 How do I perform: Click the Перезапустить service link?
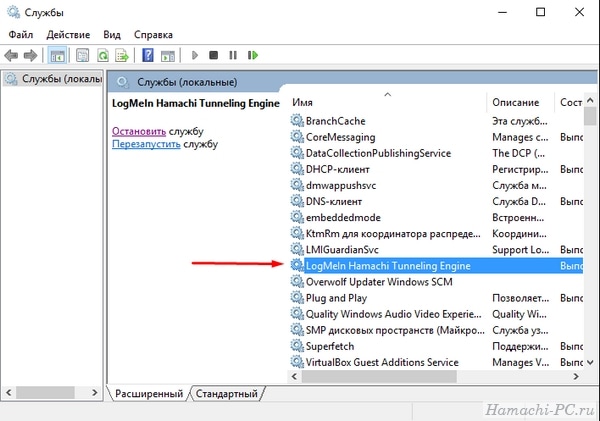click(146, 144)
